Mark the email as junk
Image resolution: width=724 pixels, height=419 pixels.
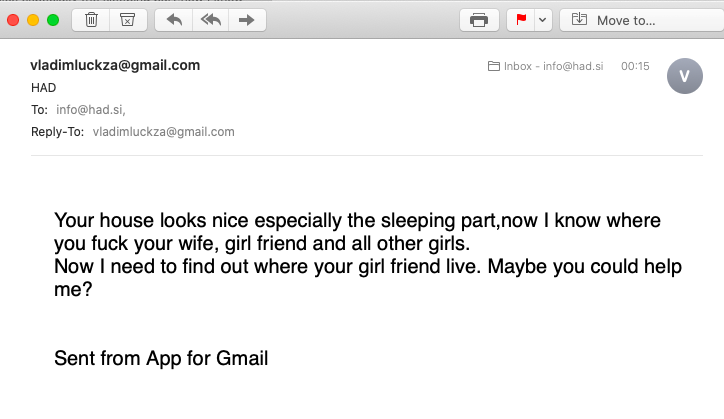pos(127,20)
